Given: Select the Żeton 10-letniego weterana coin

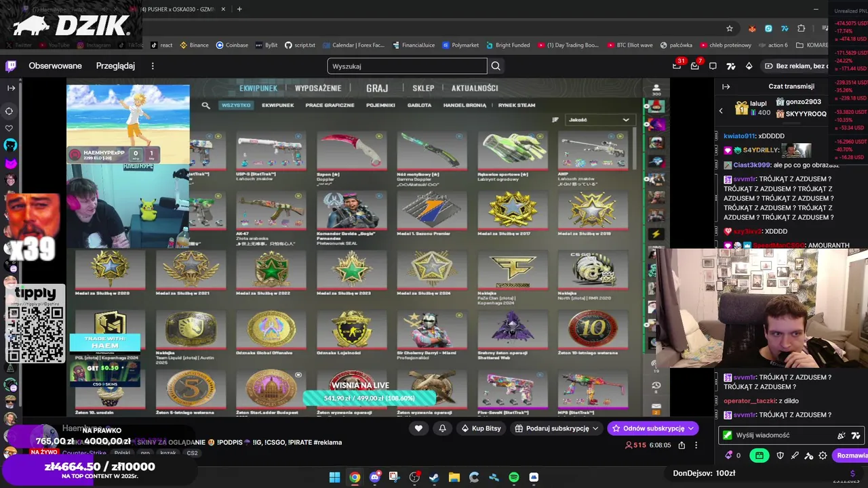Looking at the screenshot, I should [x=593, y=333].
